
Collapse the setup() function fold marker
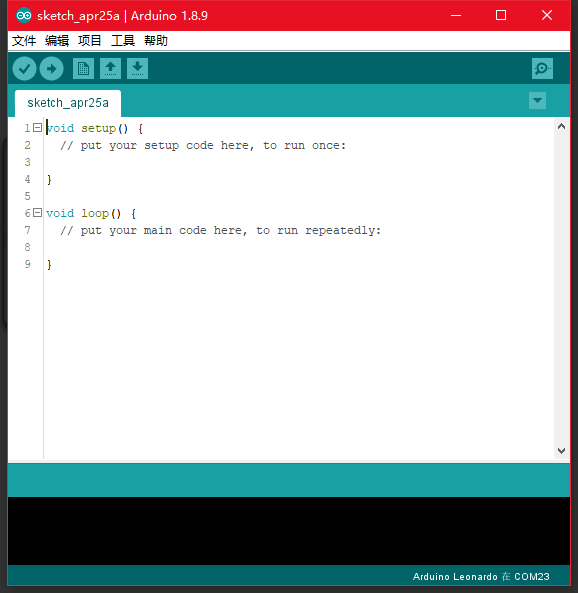point(37,128)
